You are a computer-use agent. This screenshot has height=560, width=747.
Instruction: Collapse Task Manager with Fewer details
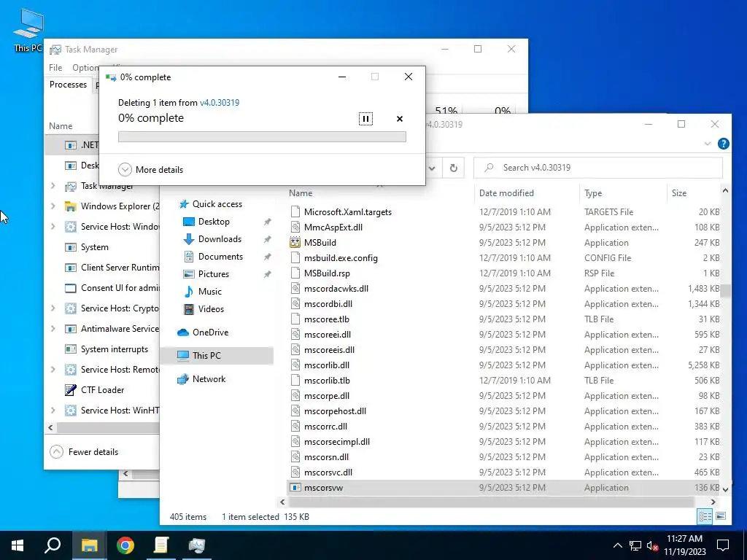click(84, 452)
